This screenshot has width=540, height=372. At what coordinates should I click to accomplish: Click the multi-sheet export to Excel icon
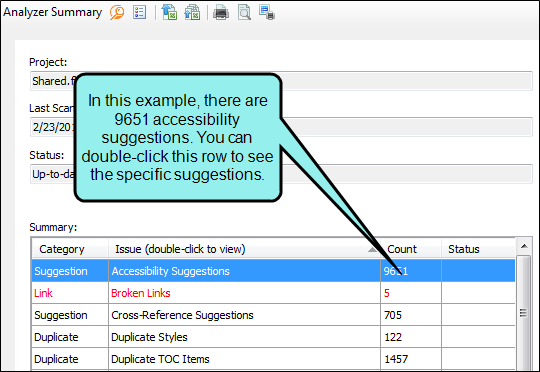click(x=192, y=12)
